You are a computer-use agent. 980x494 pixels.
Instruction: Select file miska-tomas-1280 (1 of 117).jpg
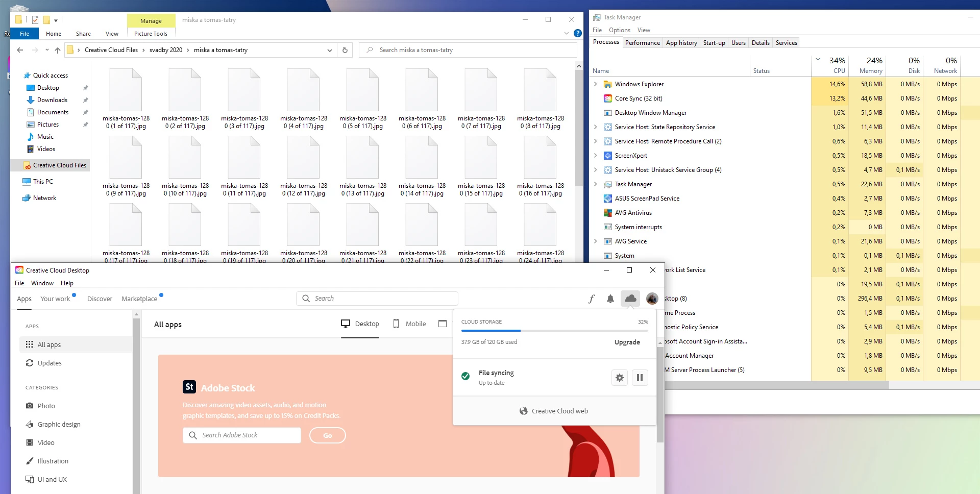(126, 100)
